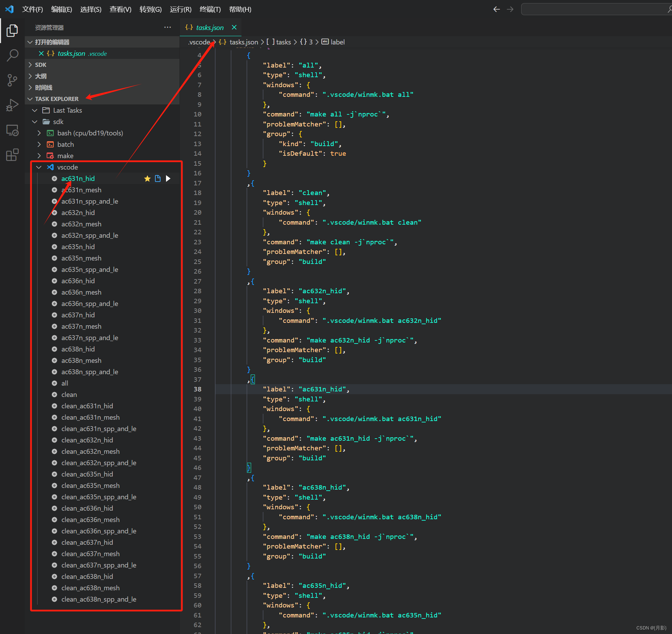The height and width of the screenshot is (634, 672).
Task: Click the vscode group icon
Action: tap(50, 167)
